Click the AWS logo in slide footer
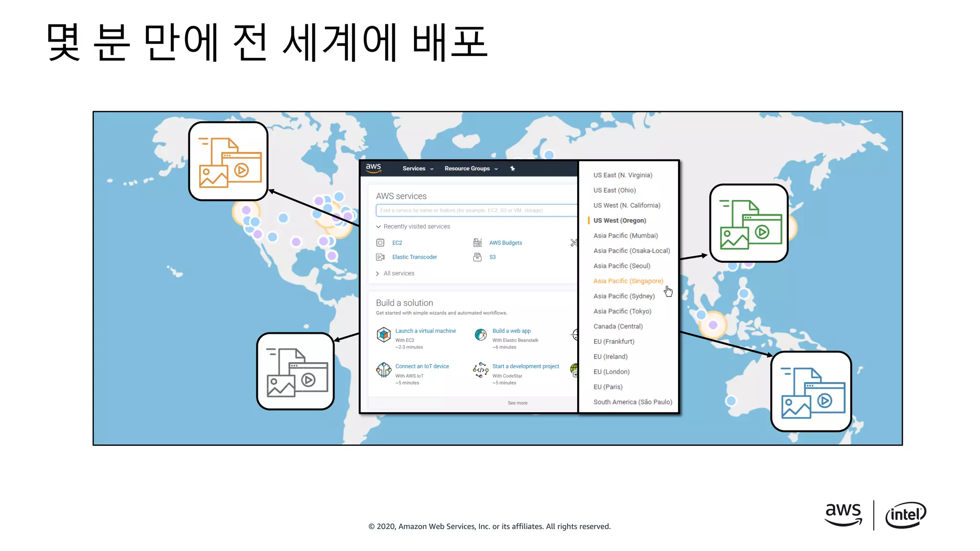 (844, 515)
